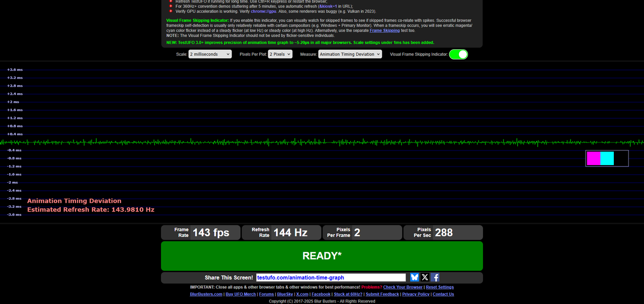Click the 144 Hz refresh rate readout
Screen dimensions: 644x304
point(290,233)
